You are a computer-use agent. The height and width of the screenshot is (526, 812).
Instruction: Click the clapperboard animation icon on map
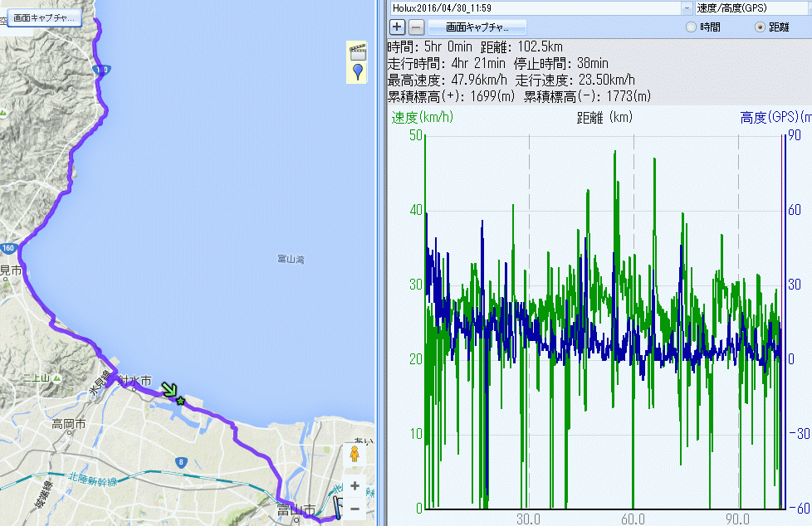[357, 51]
